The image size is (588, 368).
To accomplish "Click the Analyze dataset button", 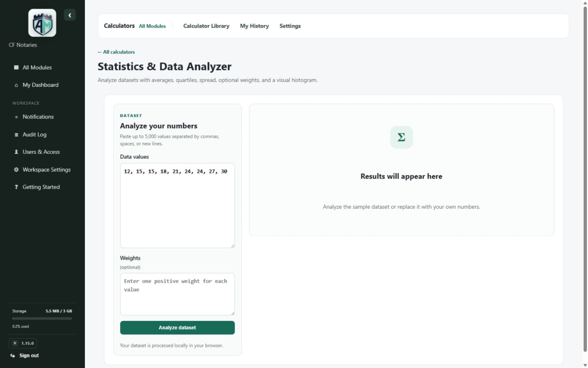I will pyautogui.click(x=177, y=328).
